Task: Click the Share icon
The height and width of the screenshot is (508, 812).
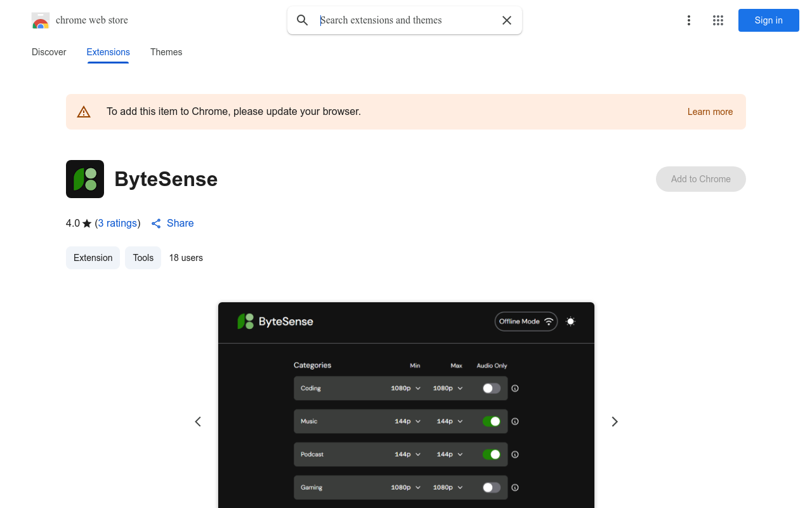Action: coord(156,224)
